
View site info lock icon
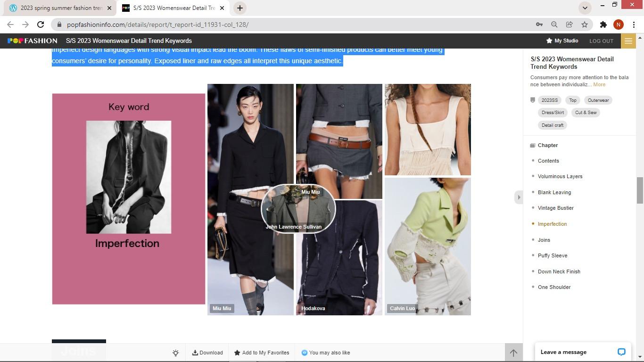coord(59,25)
